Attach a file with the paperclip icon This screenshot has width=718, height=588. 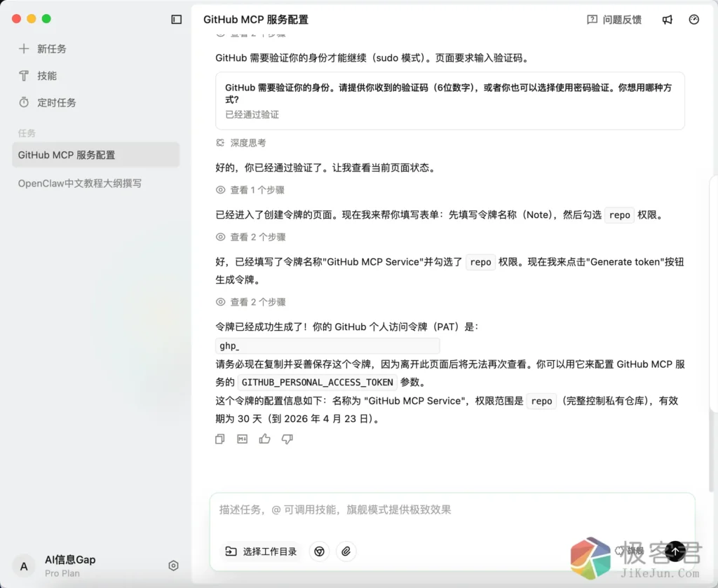346,552
